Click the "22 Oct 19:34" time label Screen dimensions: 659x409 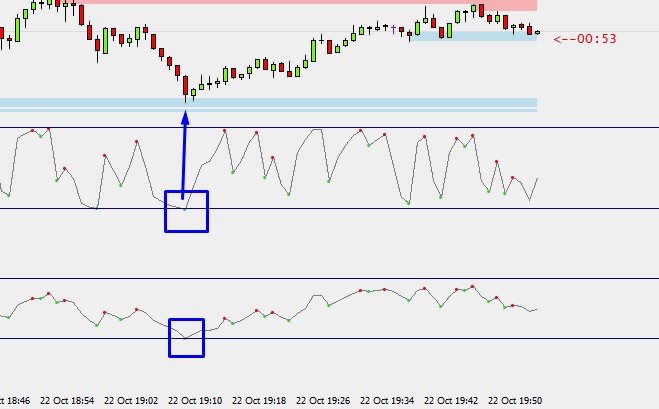point(387,401)
